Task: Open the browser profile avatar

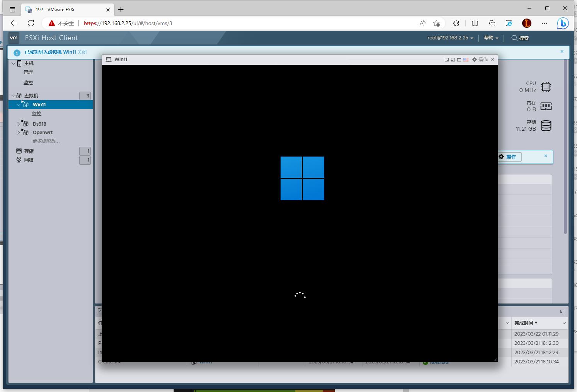Action: pos(527,23)
